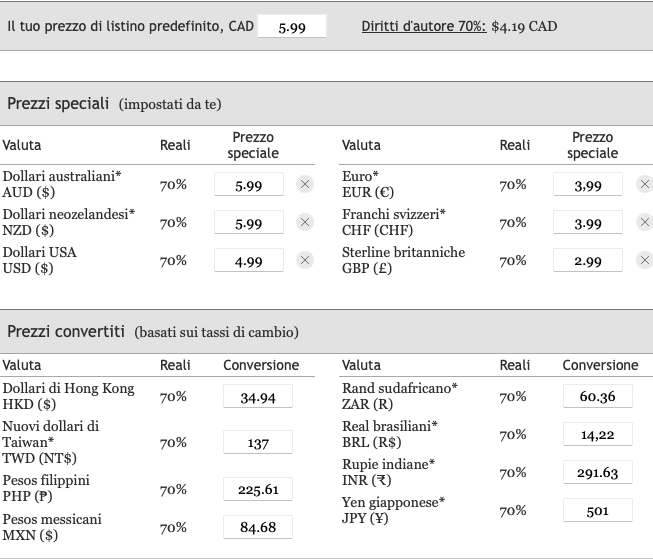
Task: Select the Philippine peso conversion field
Action: coord(258,489)
